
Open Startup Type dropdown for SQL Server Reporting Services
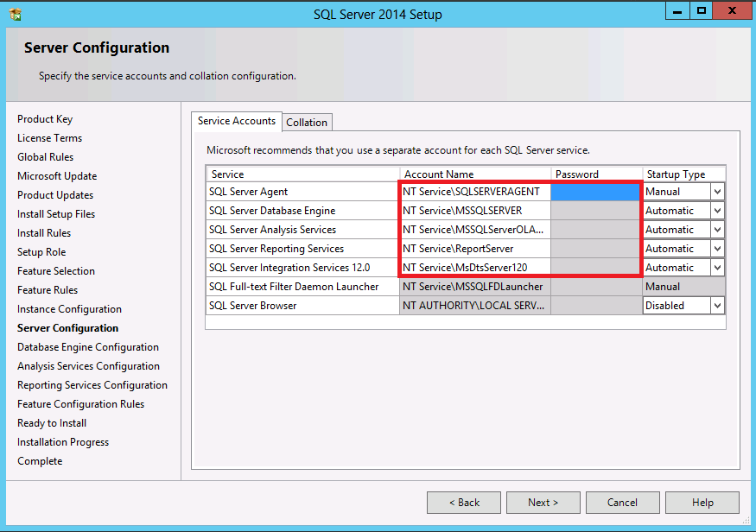point(717,249)
